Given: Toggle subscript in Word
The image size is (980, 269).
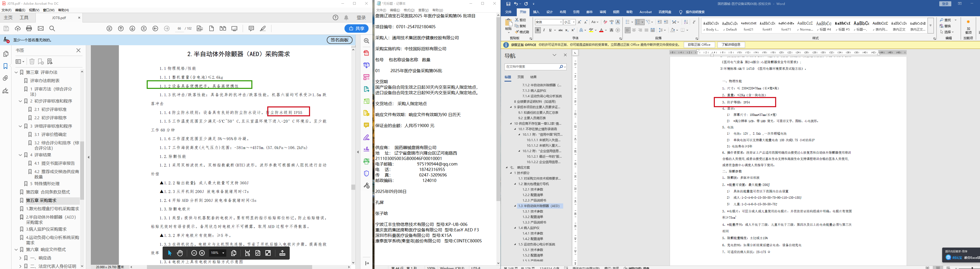Looking at the screenshot, I should coord(566,30).
